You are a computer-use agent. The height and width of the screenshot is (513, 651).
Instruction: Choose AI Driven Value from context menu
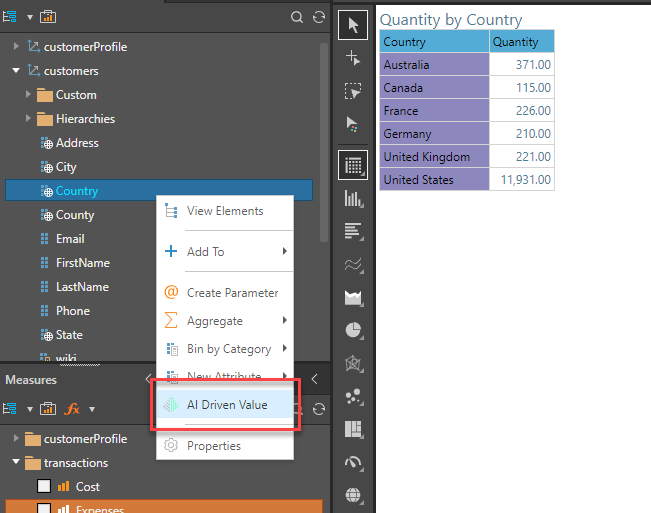pyautogui.click(x=226, y=405)
